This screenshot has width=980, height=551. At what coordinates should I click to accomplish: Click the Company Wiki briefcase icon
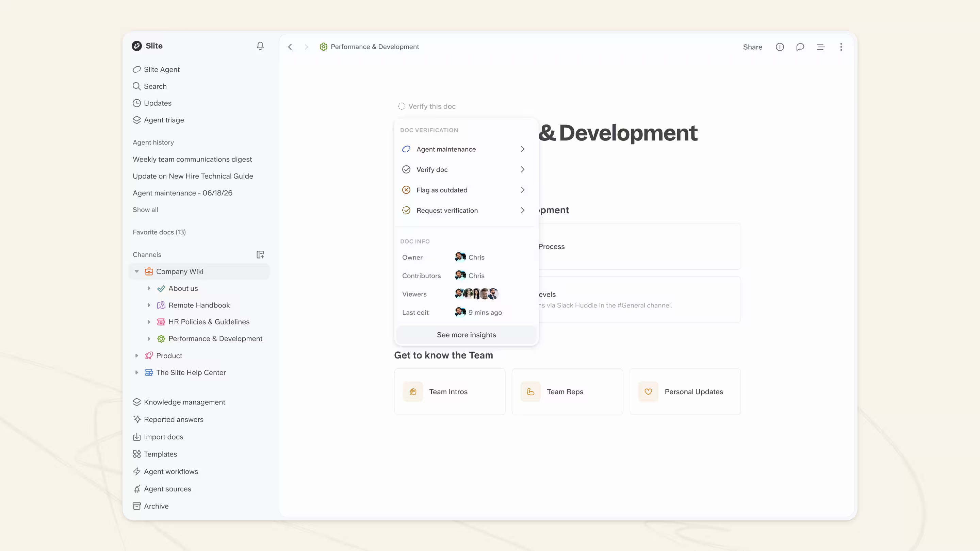pos(149,271)
